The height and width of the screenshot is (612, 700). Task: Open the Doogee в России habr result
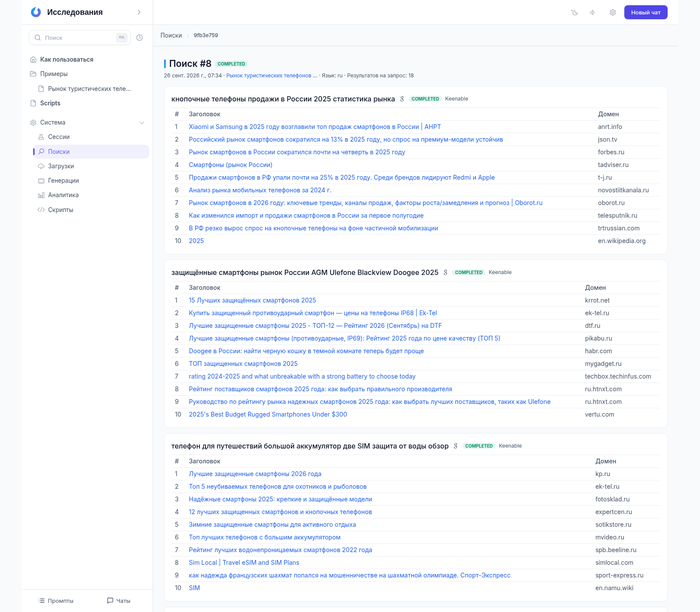click(306, 351)
